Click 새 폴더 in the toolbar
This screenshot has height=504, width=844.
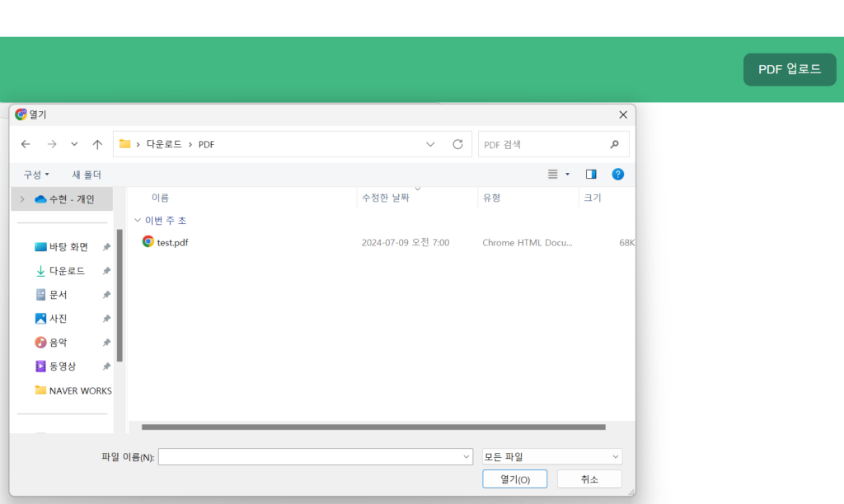coord(87,175)
